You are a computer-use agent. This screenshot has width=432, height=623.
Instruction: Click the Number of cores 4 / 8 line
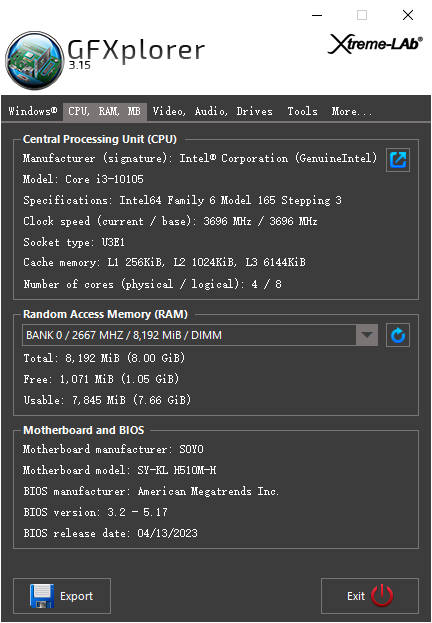[152, 284]
